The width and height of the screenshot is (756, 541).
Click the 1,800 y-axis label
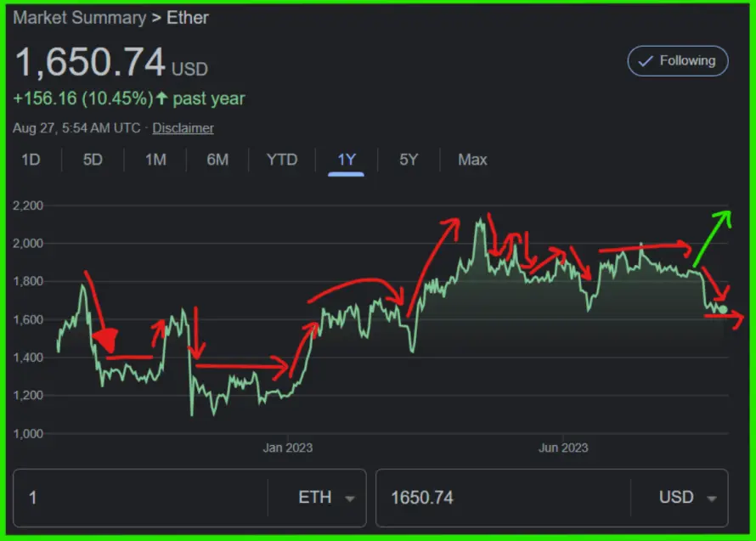pyautogui.click(x=28, y=281)
